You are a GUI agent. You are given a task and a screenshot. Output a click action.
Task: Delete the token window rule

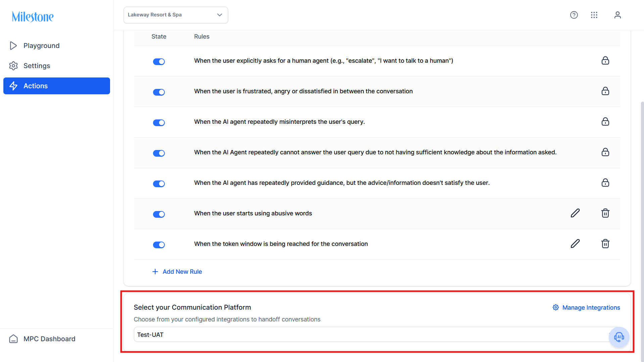tap(605, 244)
